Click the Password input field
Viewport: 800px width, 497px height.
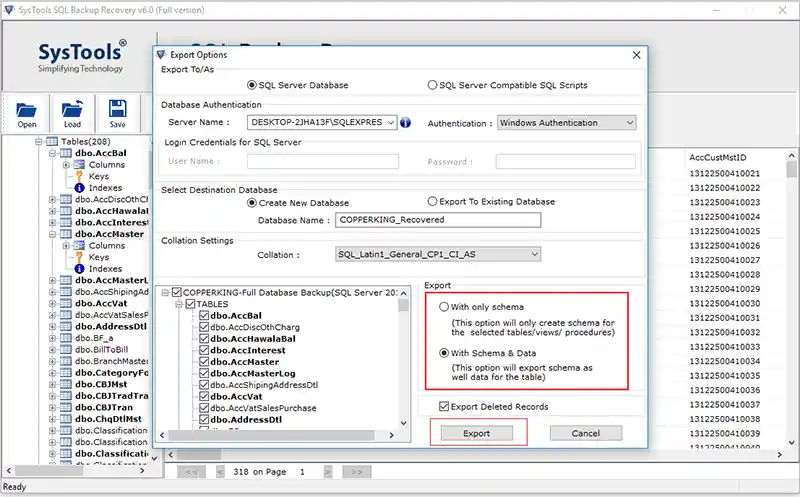pos(565,161)
